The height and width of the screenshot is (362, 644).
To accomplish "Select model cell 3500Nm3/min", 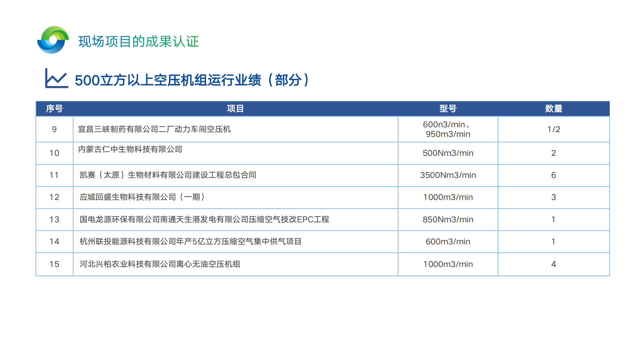I will pos(448,175).
